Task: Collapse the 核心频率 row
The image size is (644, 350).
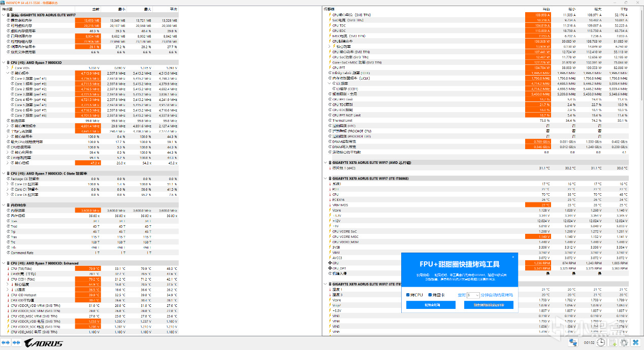Action: 8,73
